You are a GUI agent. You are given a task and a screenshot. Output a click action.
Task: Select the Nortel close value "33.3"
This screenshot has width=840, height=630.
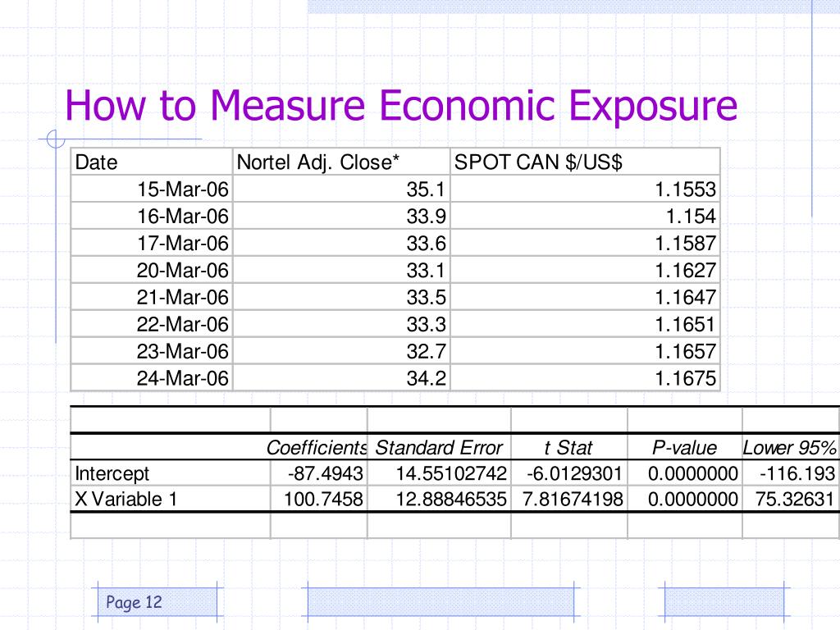(341, 324)
